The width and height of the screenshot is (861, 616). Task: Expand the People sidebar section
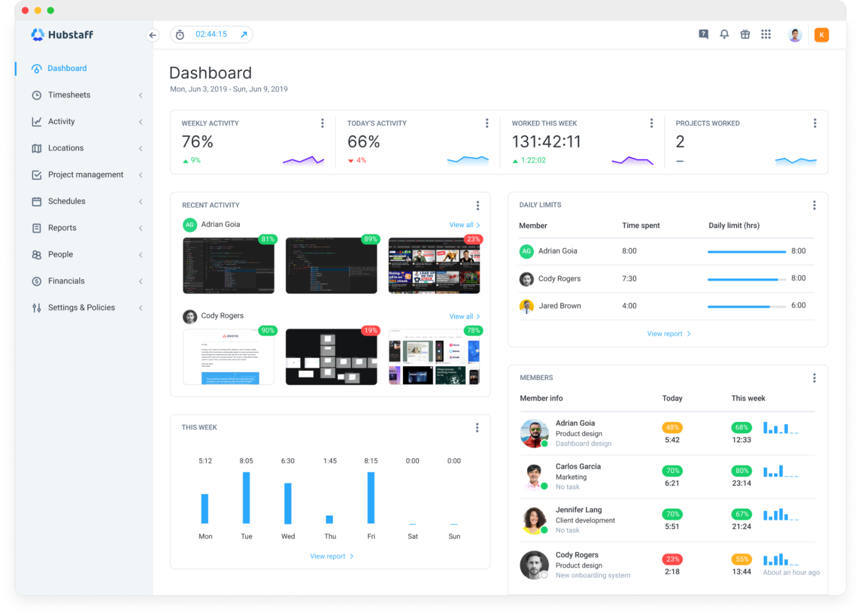[x=141, y=254]
